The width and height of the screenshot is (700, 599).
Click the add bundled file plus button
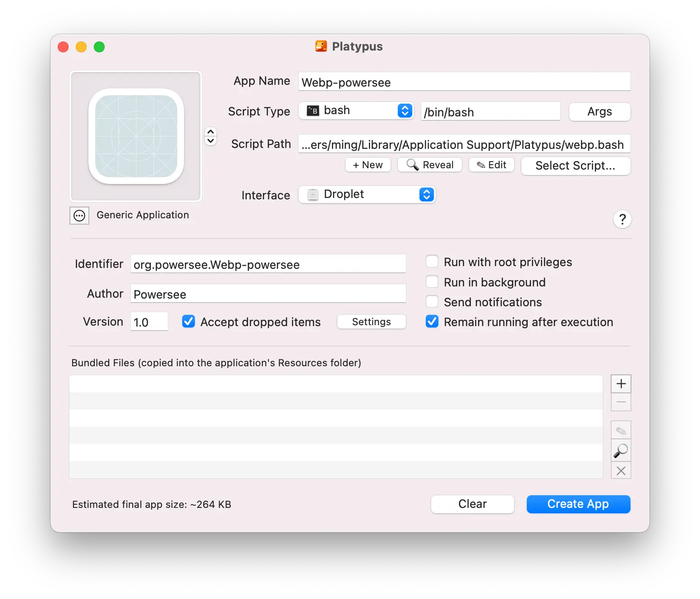(x=621, y=384)
